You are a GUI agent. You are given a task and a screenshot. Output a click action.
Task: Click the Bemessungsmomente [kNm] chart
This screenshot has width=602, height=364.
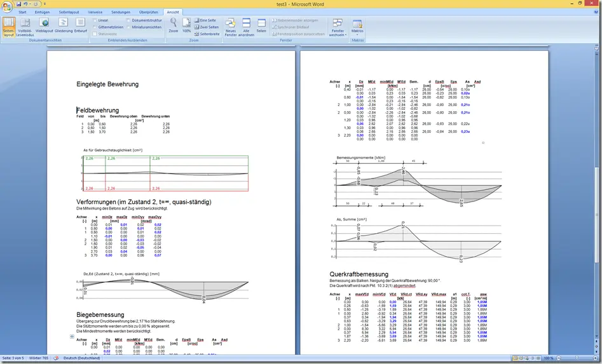(x=417, y=182)
